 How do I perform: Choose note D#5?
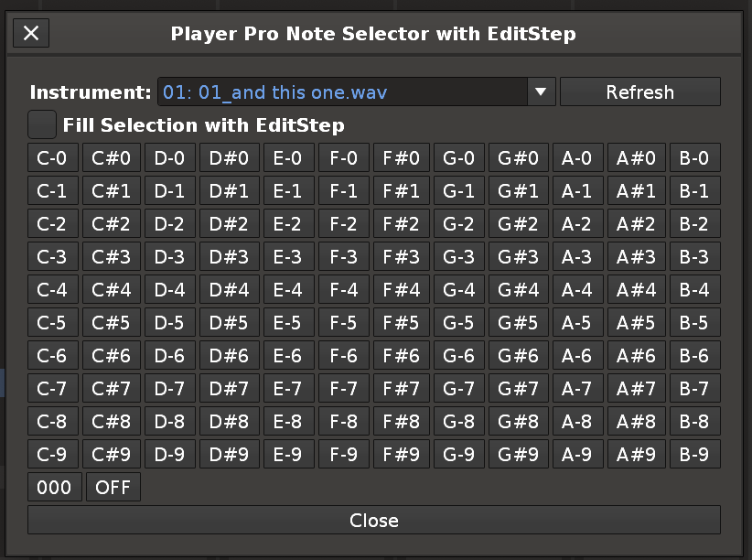(x=229, y=323)
